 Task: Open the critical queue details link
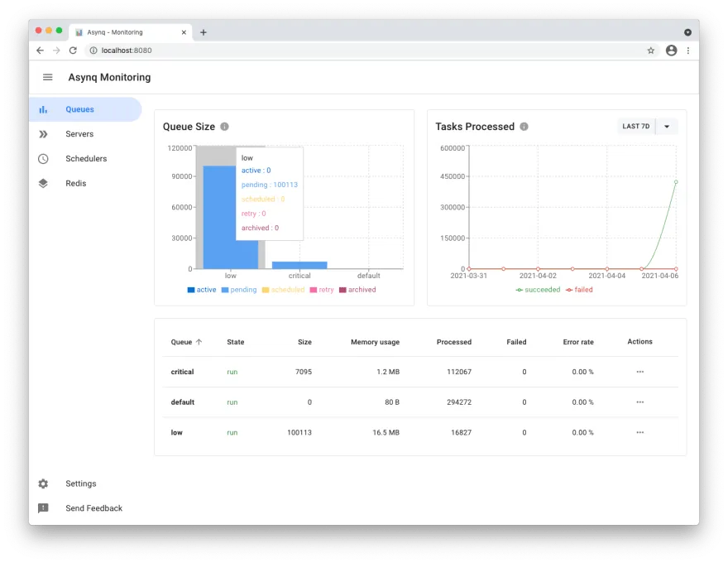coord(182,372)
